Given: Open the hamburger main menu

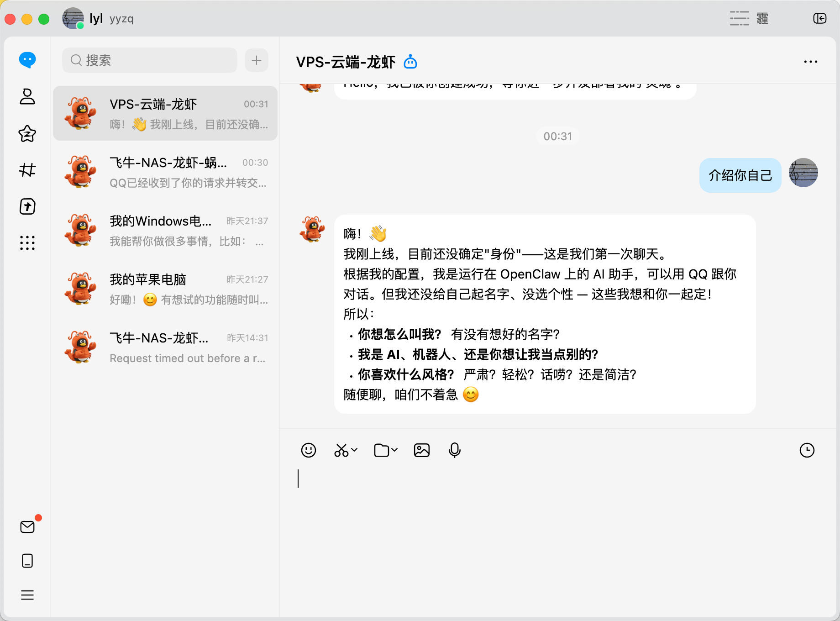Looking at the screenshot, I should (27, 595).
